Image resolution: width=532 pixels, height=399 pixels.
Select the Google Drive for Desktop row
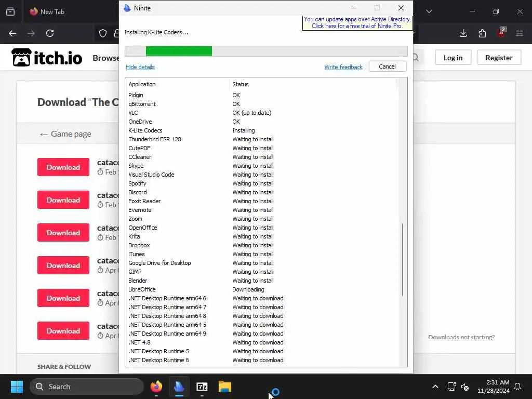click(x=262, y=263)
